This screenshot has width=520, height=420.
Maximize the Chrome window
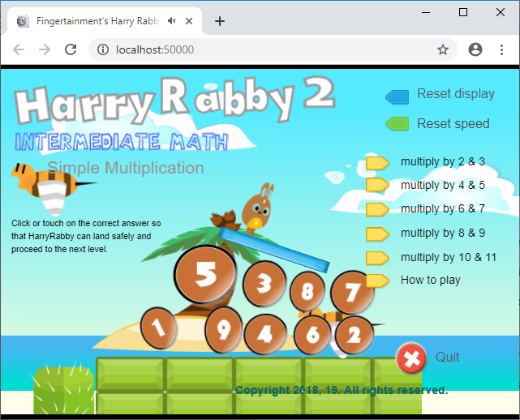(463, 13)
